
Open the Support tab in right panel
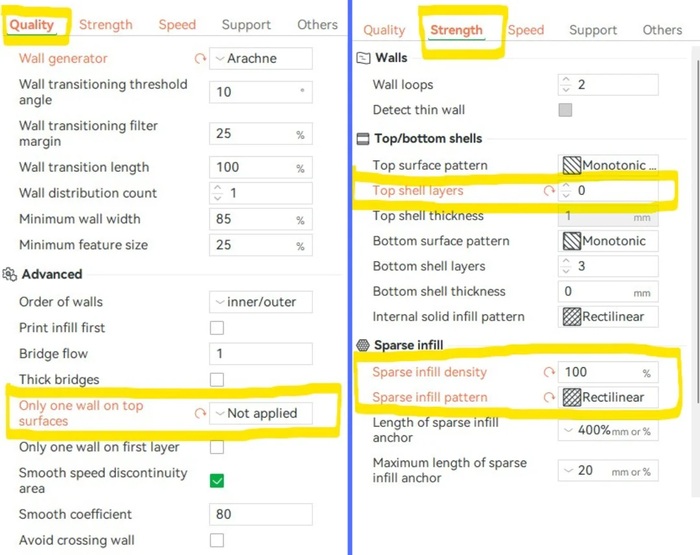click(x=593, y=30)
